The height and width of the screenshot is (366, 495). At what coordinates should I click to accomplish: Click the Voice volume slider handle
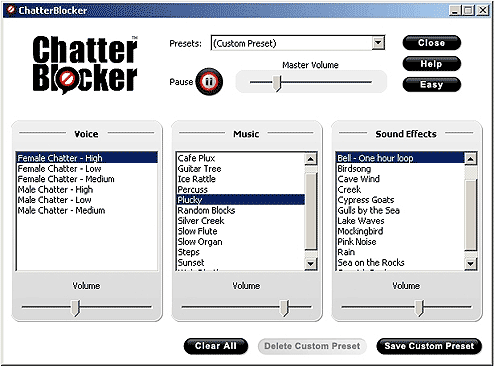pos(76,307)
